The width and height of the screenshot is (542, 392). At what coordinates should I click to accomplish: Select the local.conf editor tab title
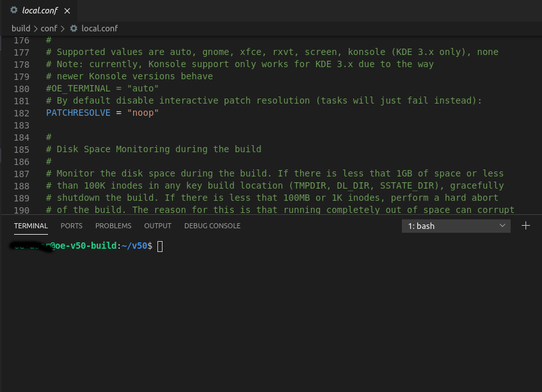[x=40, y=10]
